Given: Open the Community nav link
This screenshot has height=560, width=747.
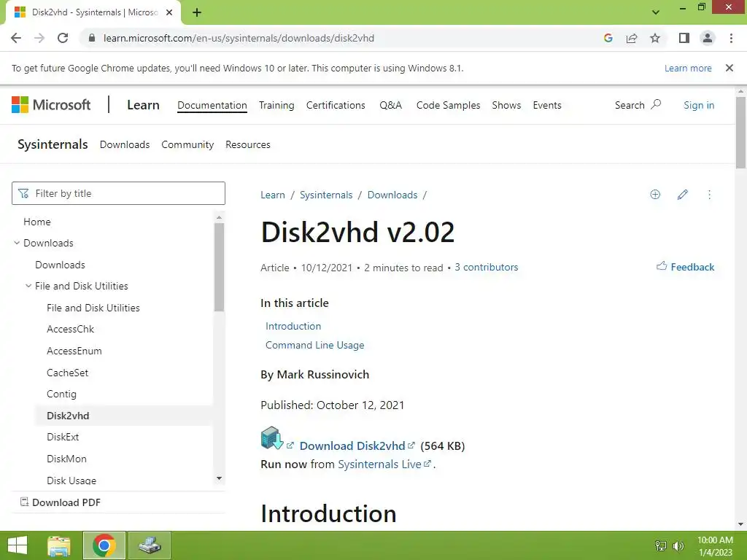Looking at the screenshot, I should [187, 144].
